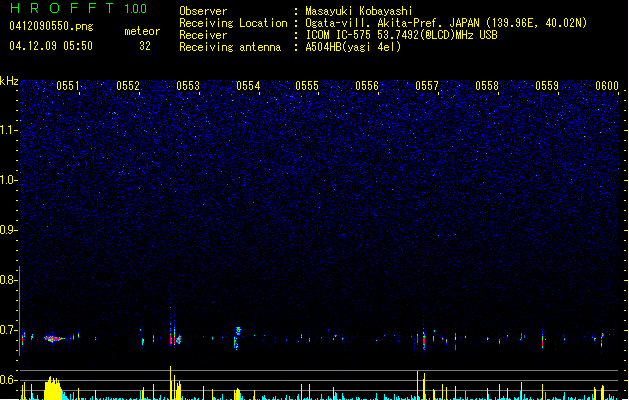629x400 pixels.
Task: Click the Receiving Location label
Action: click(233, 23)
